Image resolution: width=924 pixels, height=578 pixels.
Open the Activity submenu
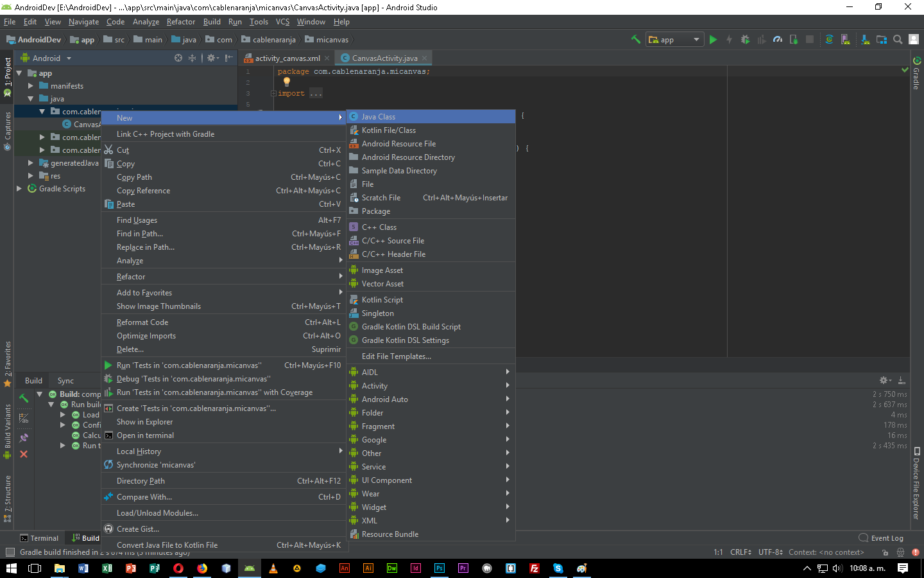(431, 386)
